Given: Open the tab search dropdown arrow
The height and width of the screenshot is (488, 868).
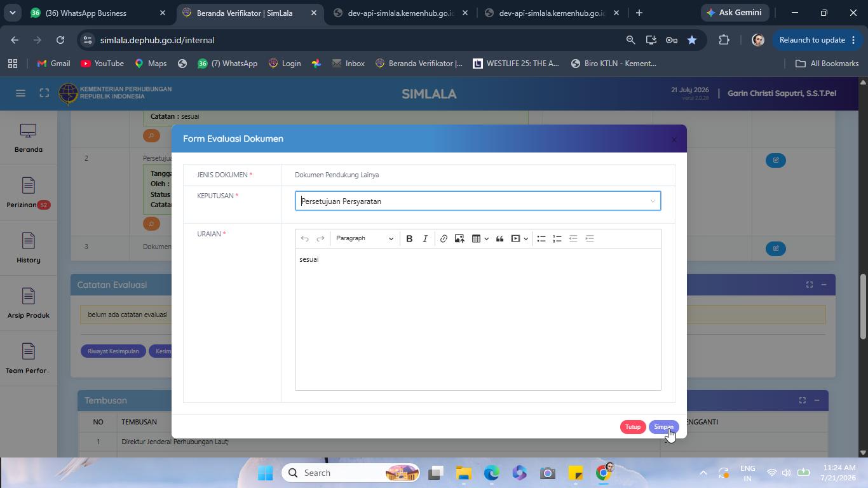Looking at the screenshot, I should click(x=12, y=13).
